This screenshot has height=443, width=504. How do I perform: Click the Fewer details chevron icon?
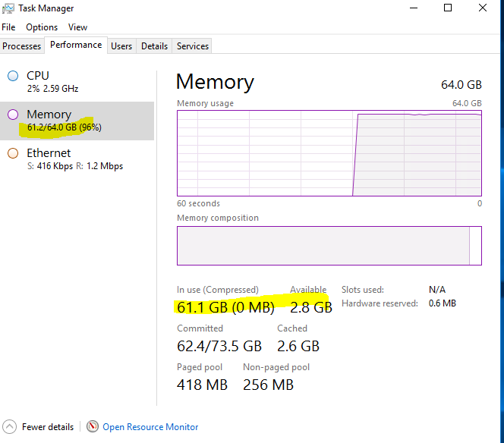[x=9, y=426]
